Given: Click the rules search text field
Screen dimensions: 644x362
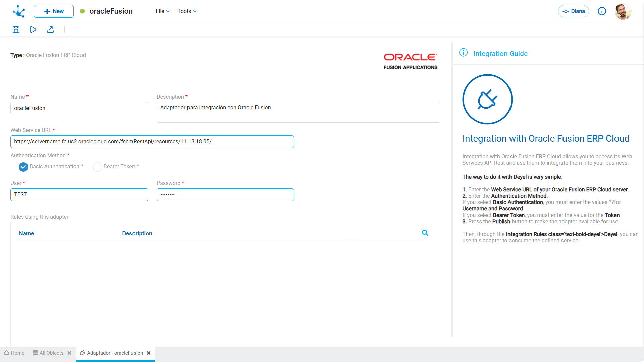Looking at the screenshot, I should point(386,233).
